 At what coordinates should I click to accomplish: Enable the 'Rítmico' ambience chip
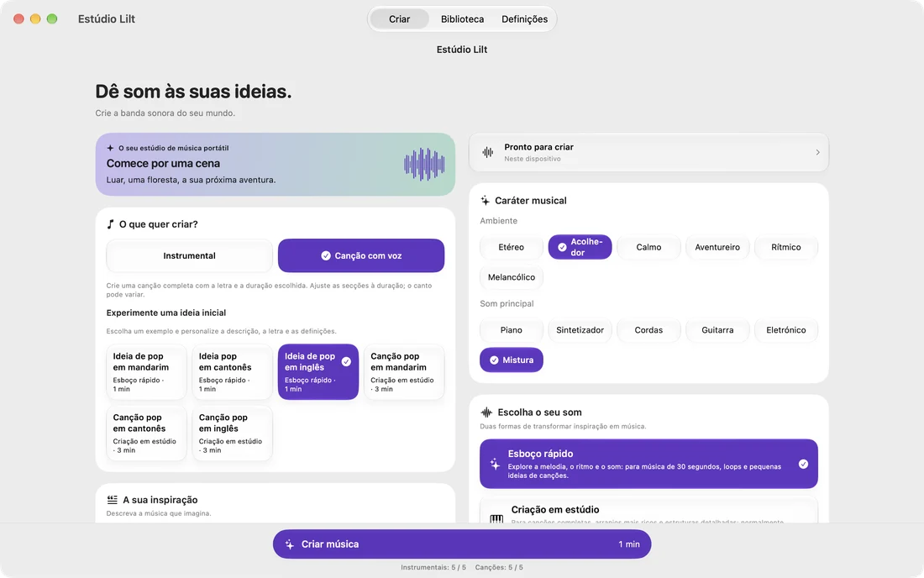pyautogui.click(x=786, y=248)
